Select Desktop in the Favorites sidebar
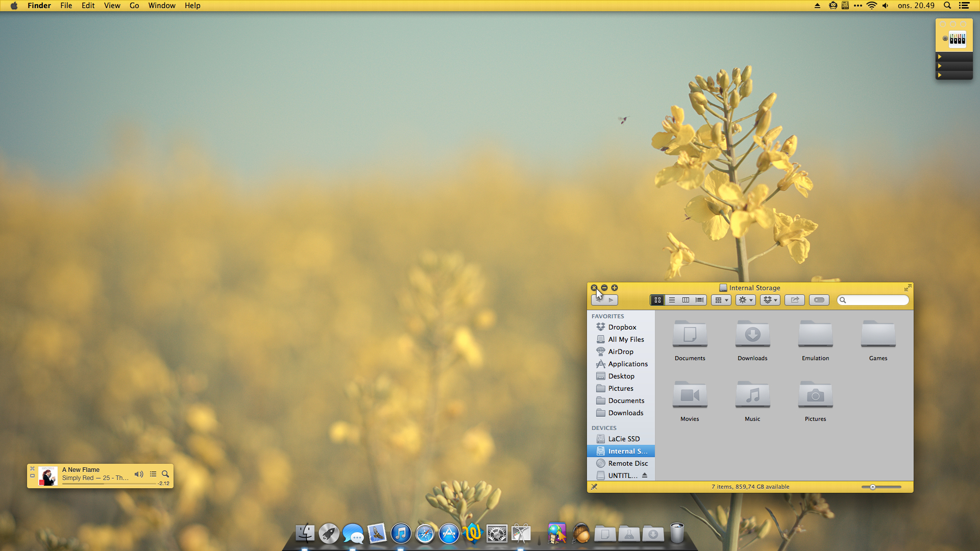This screenshot has width=980, height=551. [x=621, y=376]
